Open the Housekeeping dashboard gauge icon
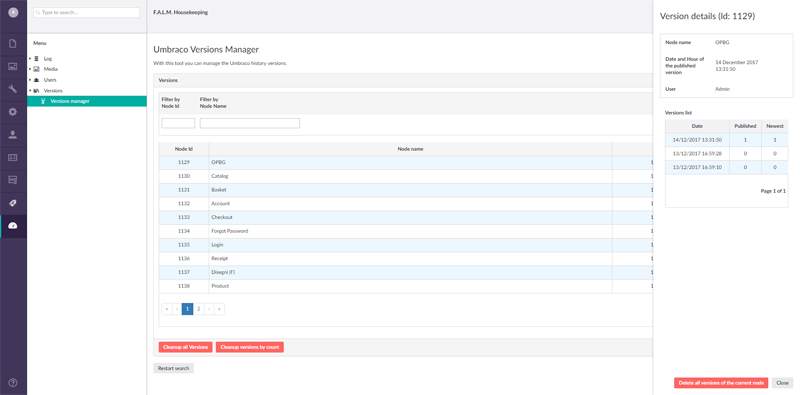This screenshot has width=800, height=395. (13, 226)
